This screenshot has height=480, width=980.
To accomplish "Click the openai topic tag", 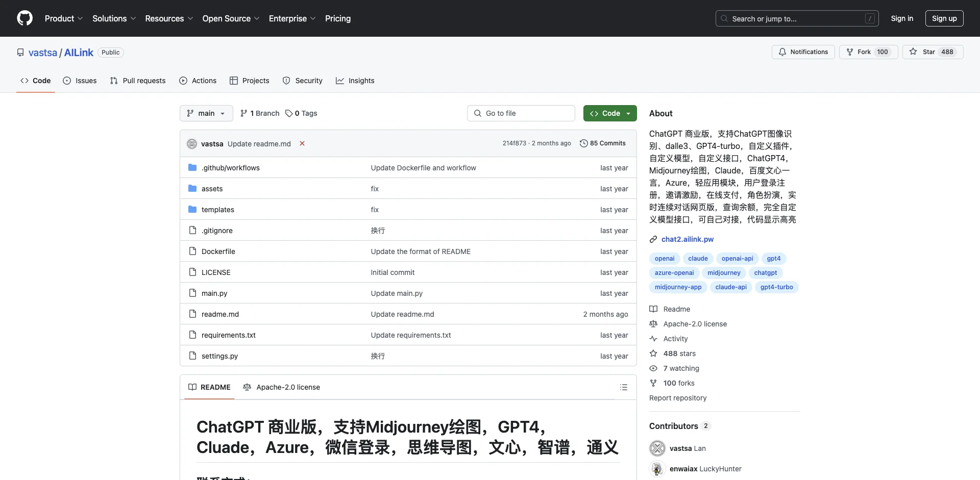I will tap(665, 259).
